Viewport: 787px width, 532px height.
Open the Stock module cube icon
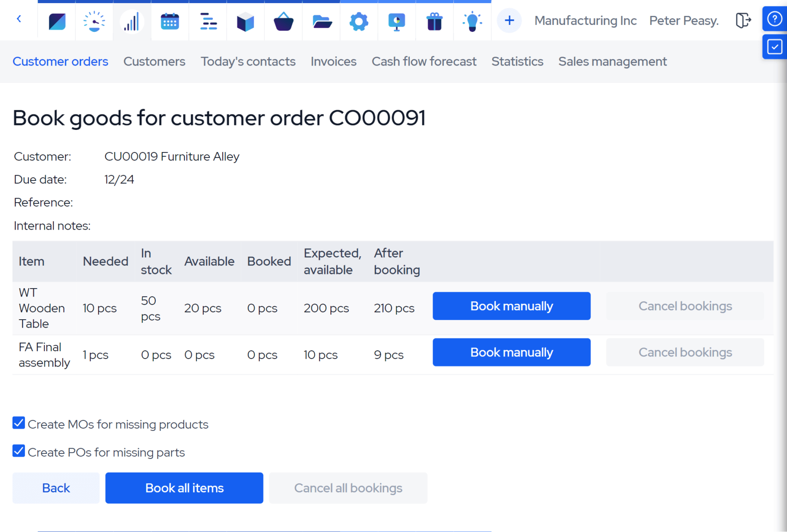click(x=245, y=21)
